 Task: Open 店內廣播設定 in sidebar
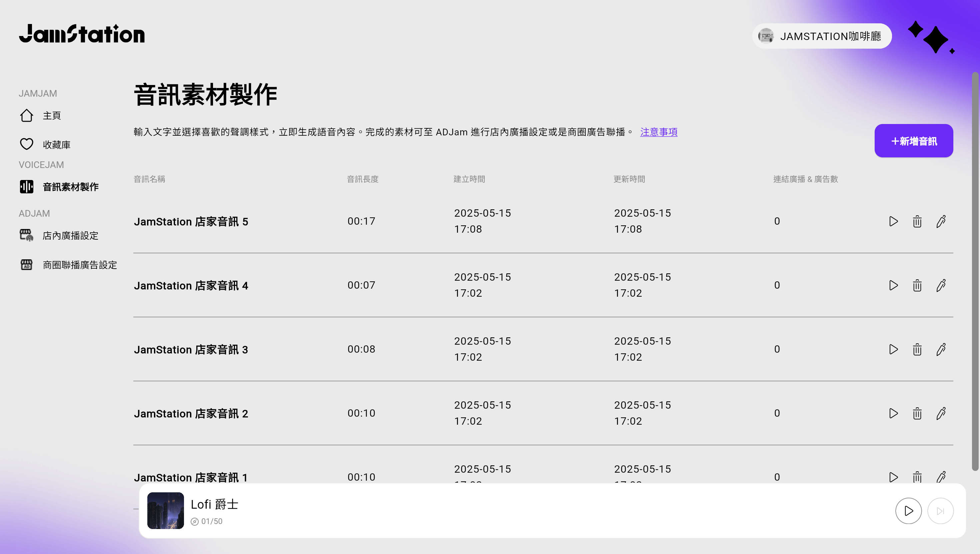70,236
